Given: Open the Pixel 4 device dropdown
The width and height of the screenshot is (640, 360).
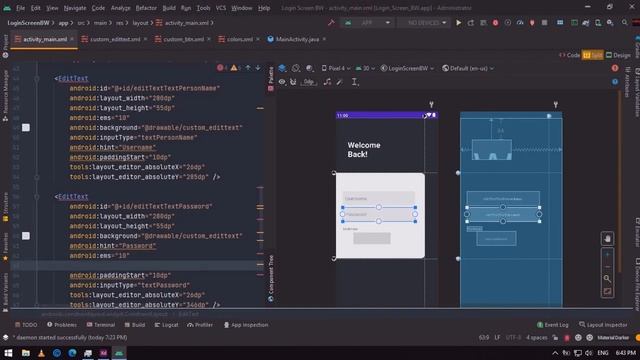Looking at the screenshot, I should point(336,68).
